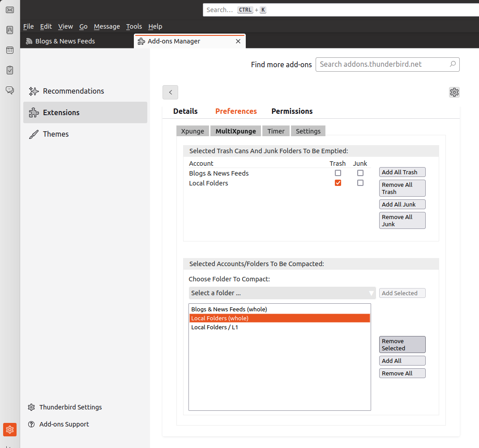Open the Chat space icon
The image size is (479, 448).
click(10, 90)
